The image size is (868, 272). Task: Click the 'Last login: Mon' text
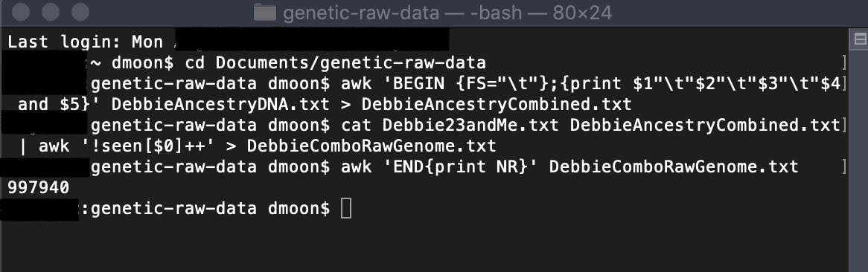point(86,42)
